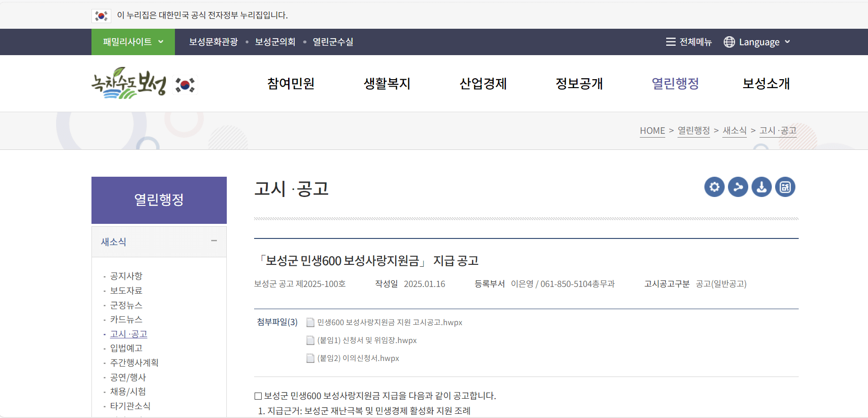Click the 열린행정 sidebar header
Viewport: 868px width, 418px height.
159,200
